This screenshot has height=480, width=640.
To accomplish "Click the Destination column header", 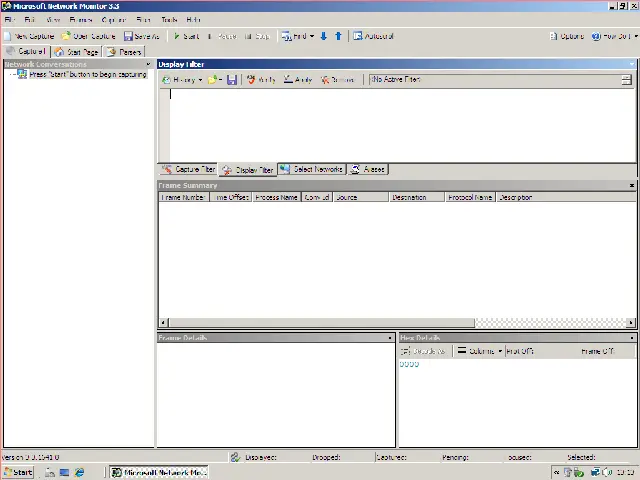I will (x=417, y=197).
